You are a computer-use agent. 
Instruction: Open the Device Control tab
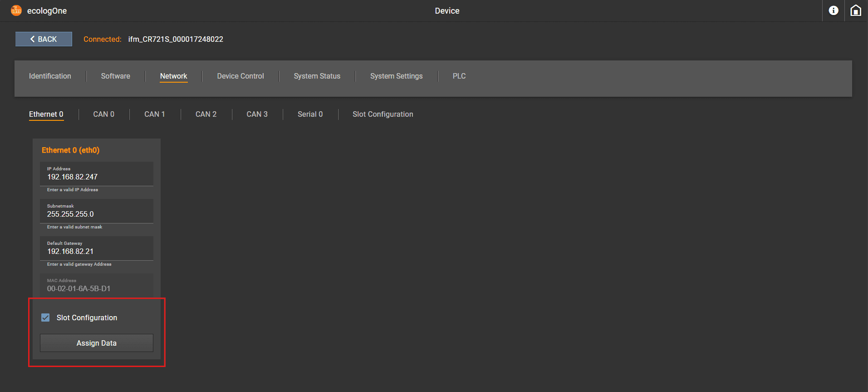tap(240, 76)
